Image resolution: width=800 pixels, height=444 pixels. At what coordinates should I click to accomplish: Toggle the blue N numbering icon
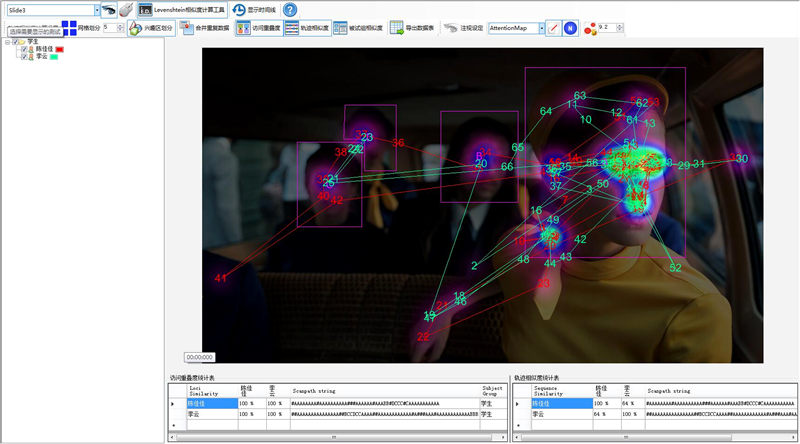570,28
